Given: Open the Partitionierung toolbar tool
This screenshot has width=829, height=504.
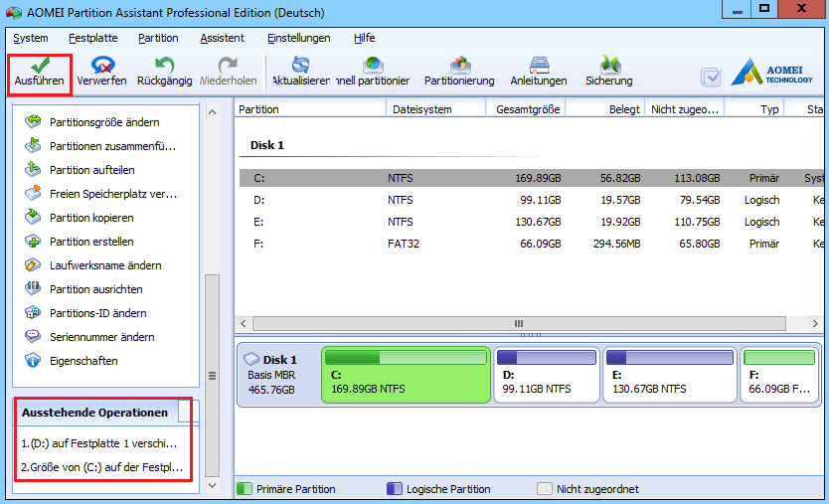Looking at the screenshot, I should click(459, 73).
